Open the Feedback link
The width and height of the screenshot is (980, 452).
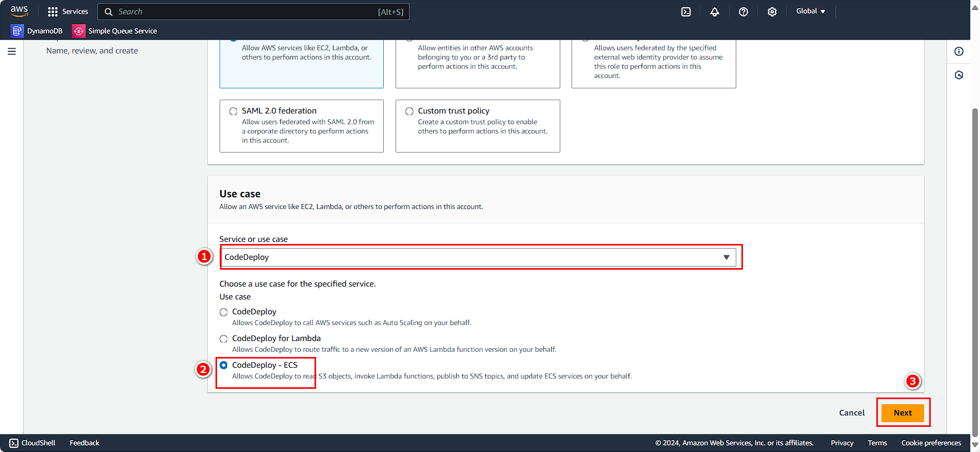coord(85,443)
